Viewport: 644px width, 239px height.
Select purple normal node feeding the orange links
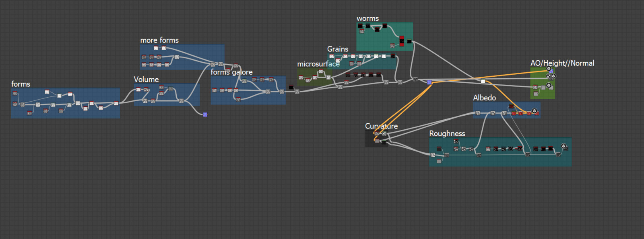(429, 82)
